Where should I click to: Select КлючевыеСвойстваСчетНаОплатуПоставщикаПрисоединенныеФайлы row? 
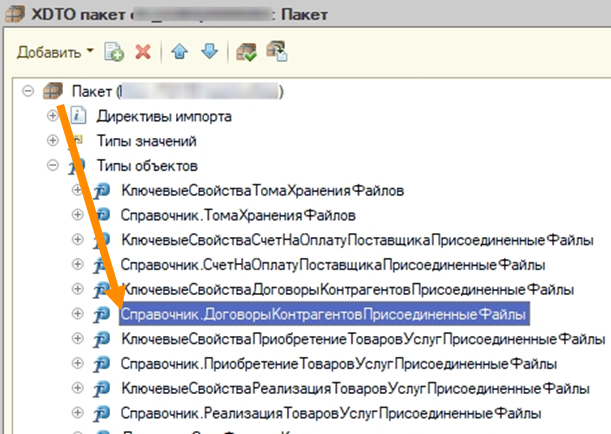click(357, 240)
